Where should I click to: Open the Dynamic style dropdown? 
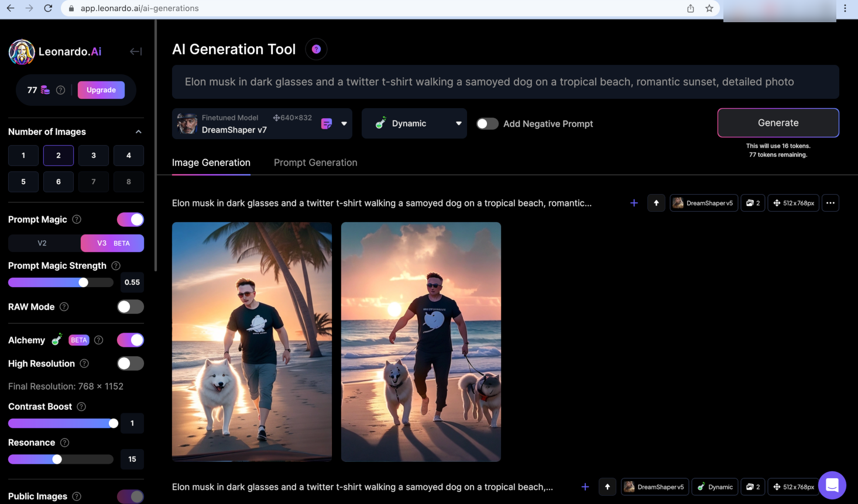point(414,123)
